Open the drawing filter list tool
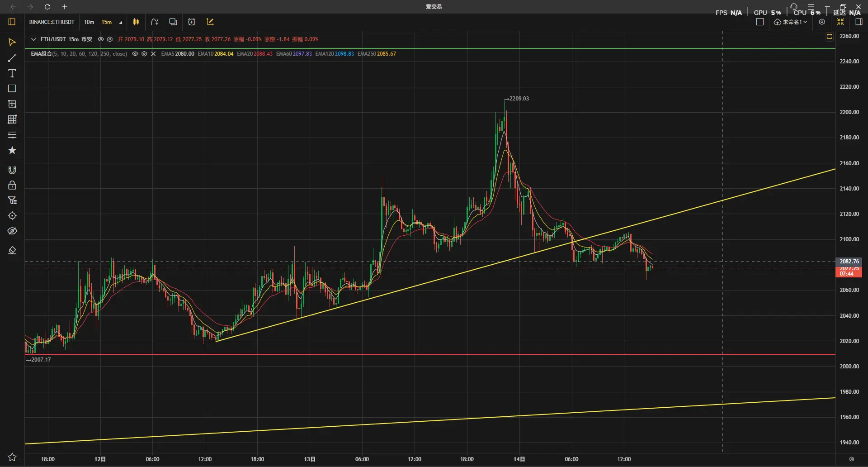Image resolution: width=868 pixels, height=467 pixels. [12, 200]
